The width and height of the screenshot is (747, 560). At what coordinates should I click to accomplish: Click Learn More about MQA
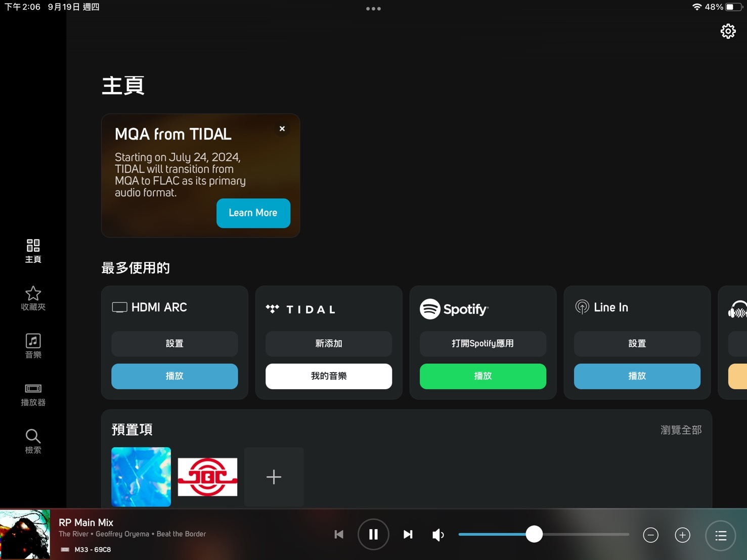tap(253, 213)
